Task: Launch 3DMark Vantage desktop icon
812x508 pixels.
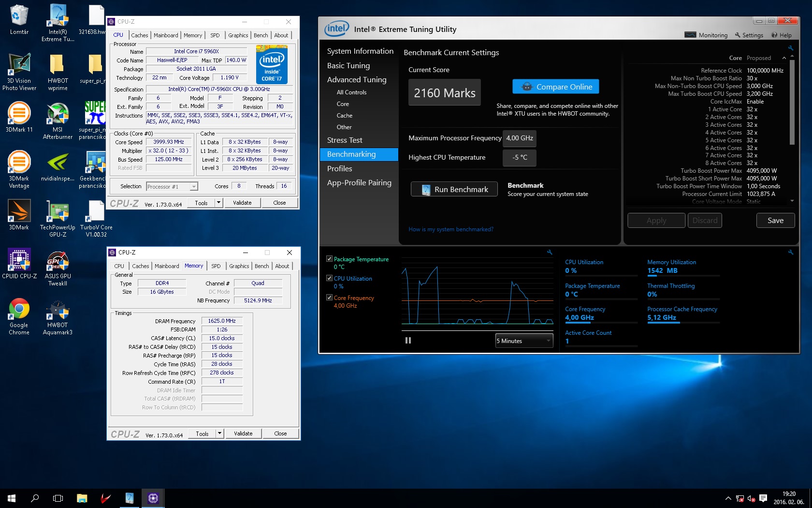Action: click(19, 169)
